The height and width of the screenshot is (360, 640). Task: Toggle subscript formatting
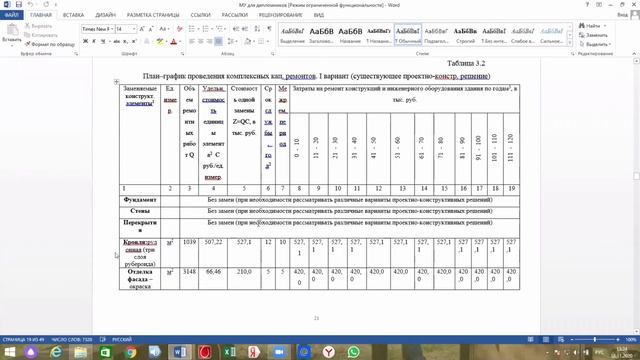coord(125,41)
